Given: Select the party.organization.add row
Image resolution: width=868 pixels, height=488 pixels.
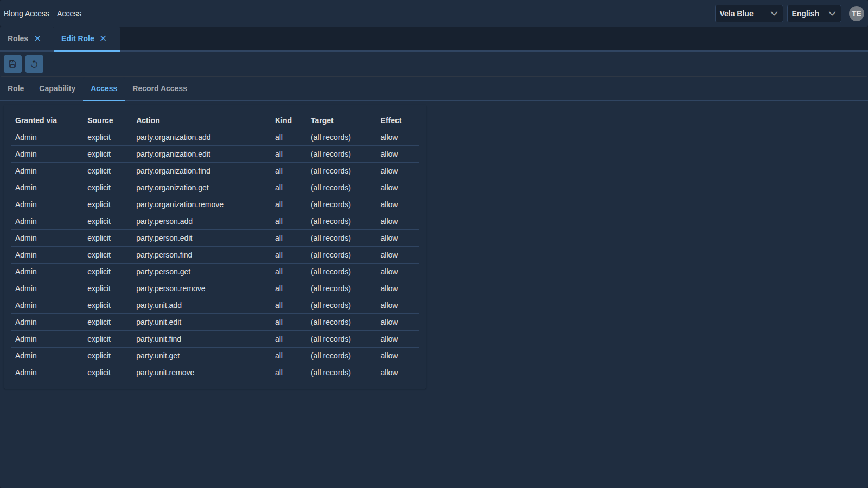Looking at the screenshot, I should pyautogui.click(x=215, y=137).
